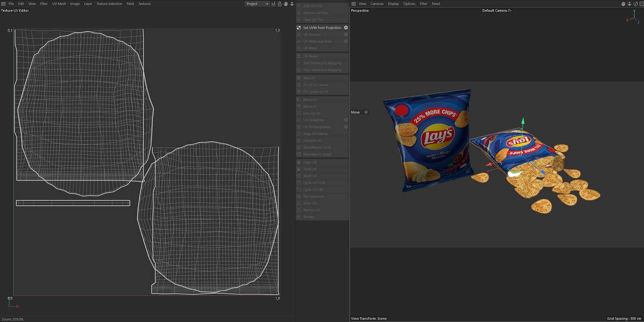644x322 pixels.
Task: Open the Texture Selection menu
Action: coord(109,4)
